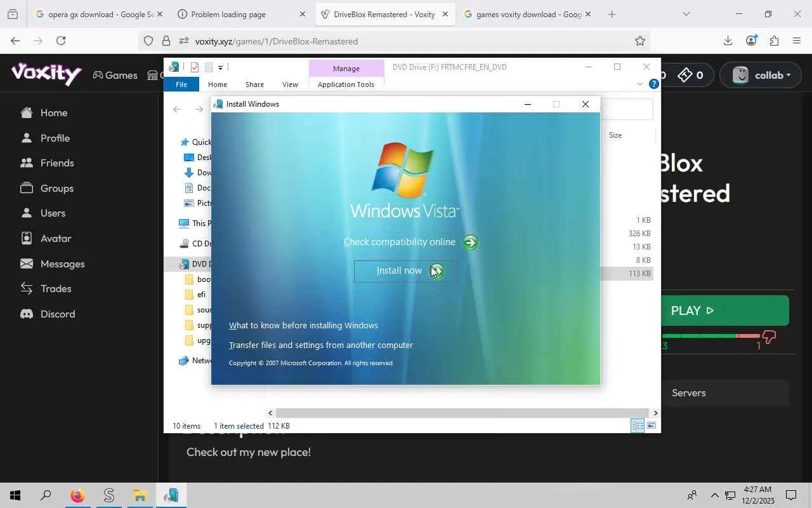Open the list all tabs dropdown

click(686, 14)
